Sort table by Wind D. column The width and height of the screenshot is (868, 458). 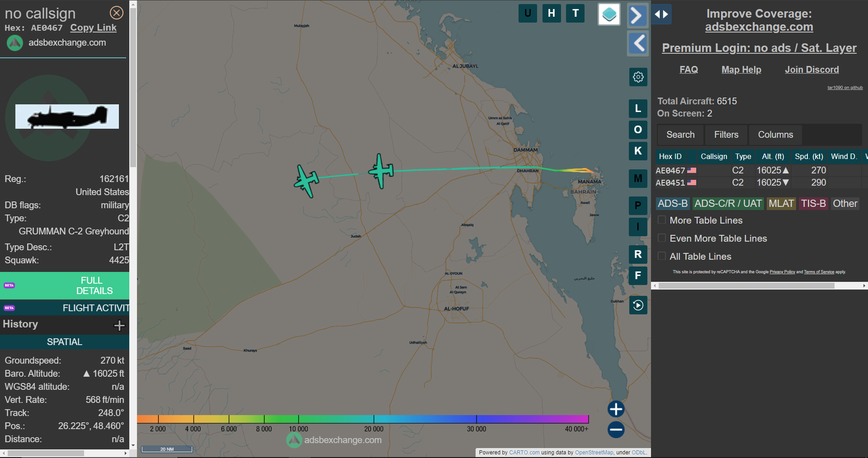[x=844, y=156]
